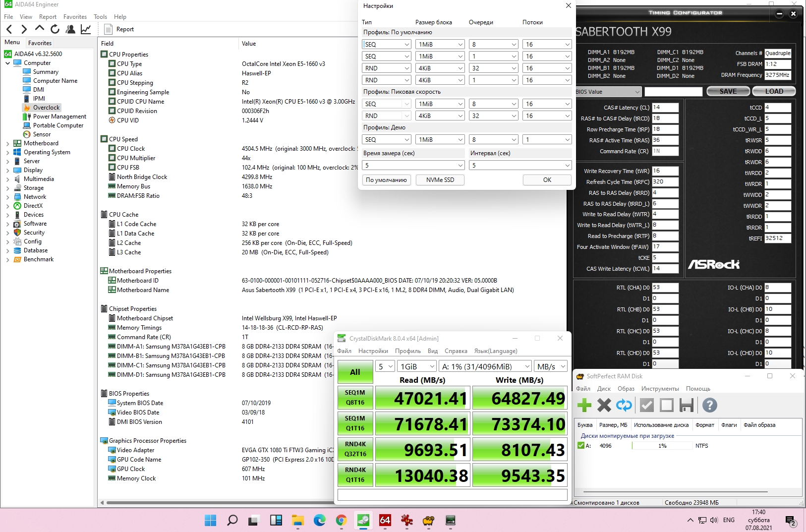Refresh the AIDA64 page
The image size is (806, 532).
click(55, 29)
